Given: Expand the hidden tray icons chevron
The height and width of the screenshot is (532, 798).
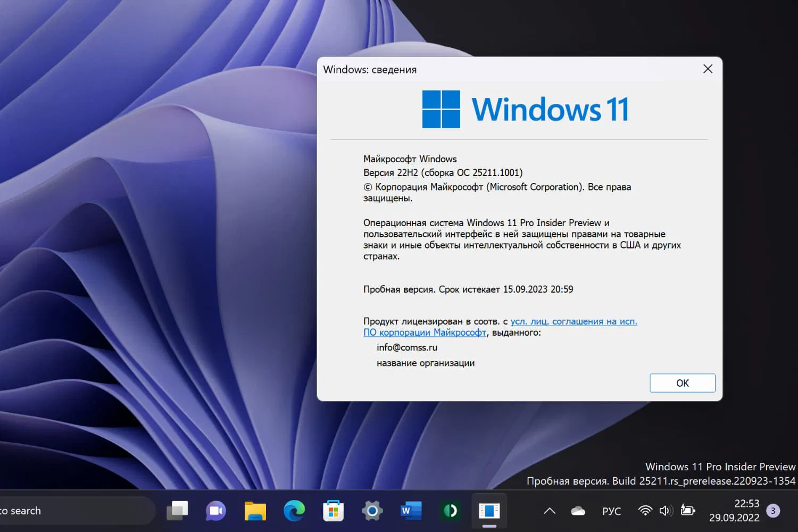Looking at the screenshot, I should (x=550, y=511).
